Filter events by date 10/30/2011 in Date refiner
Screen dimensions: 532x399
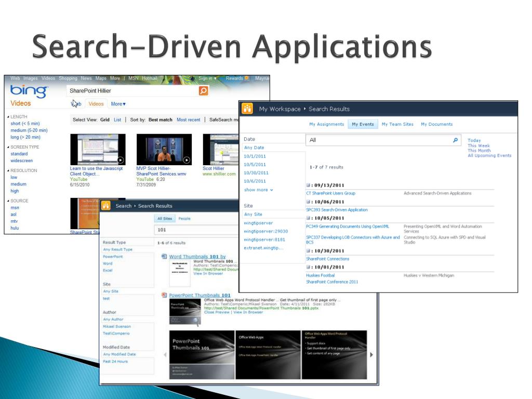pos(256,172)
